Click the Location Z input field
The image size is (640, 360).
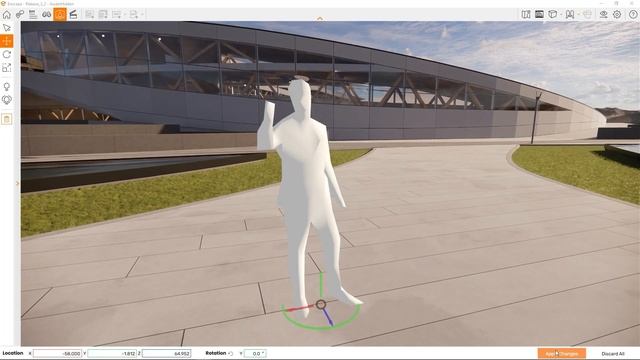coord(167,353)
